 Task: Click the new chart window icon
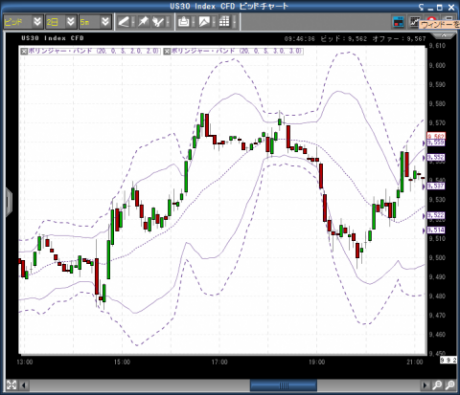pos(415,22)
